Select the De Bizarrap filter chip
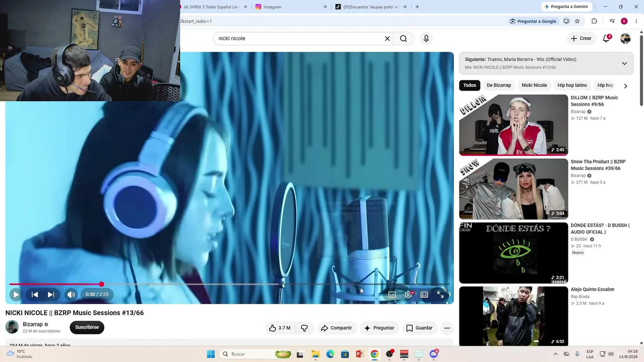644x362 pixels. (499, 85)
